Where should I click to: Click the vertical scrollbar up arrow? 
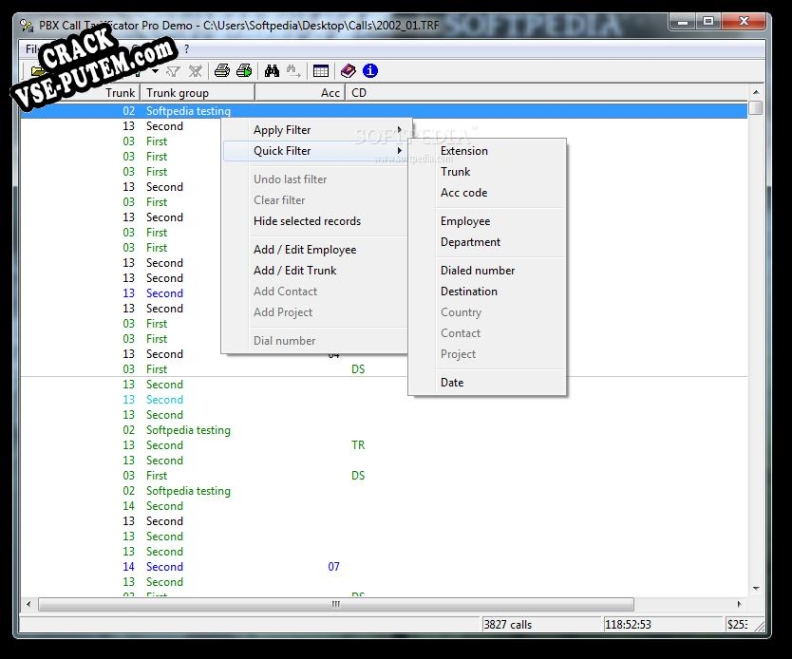point(756,92)
